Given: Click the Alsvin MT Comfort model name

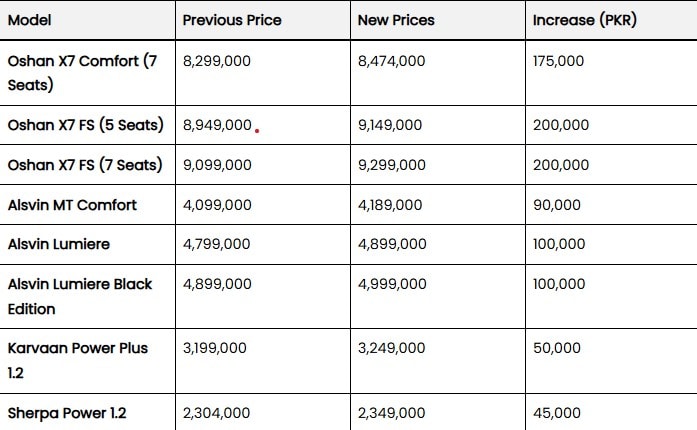Looking at the screenshot, I should tap(72, 205).
